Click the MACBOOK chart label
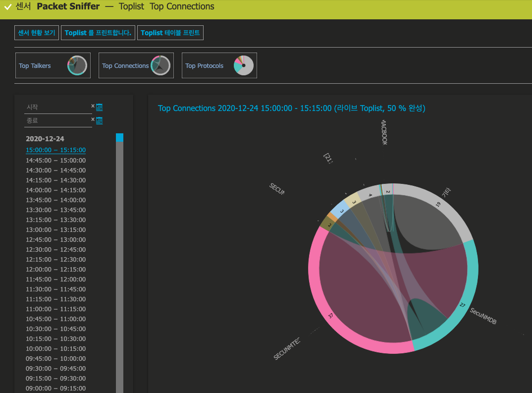The image size is (532, 393). (x=384, y=132)
